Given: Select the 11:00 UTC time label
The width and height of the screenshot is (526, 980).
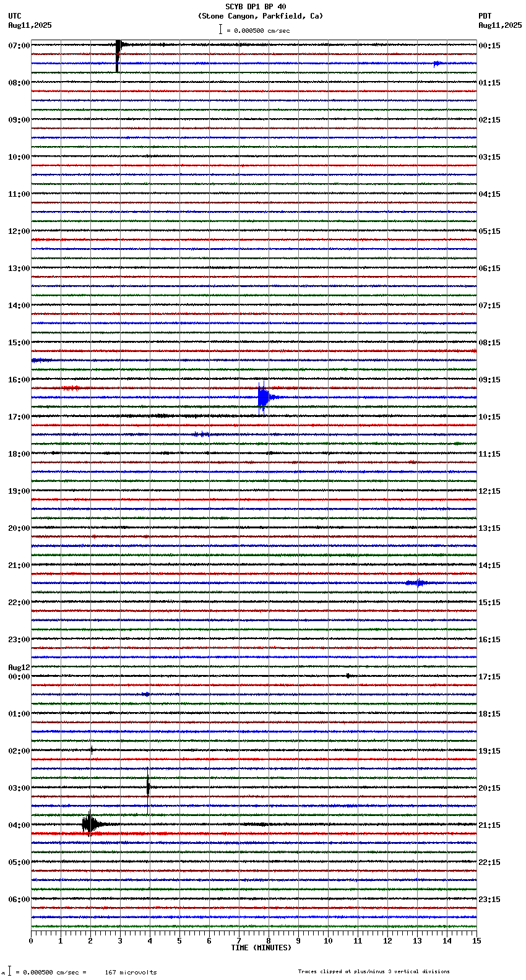Looking at the screenshot, I should click(x=19, y=194).
